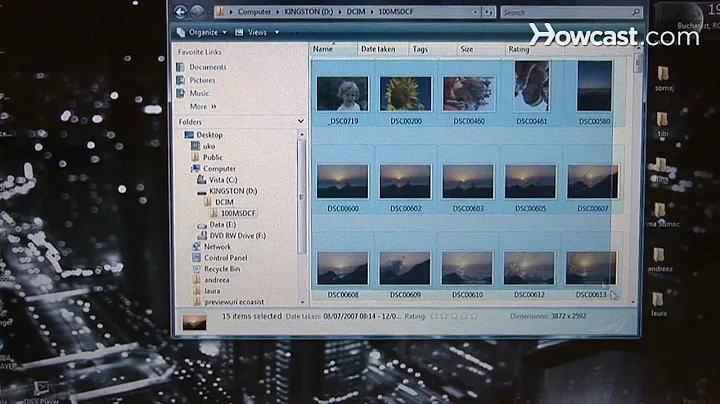
Task: Select the Public folder in tree
Action: tap(213, 157)
